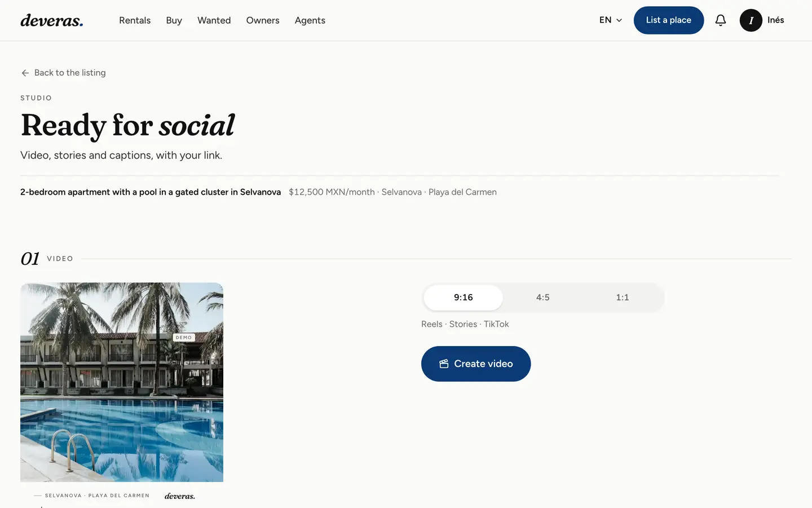Open the Wanted page
This screenshot has height=508, width=812.
point(214,20)
